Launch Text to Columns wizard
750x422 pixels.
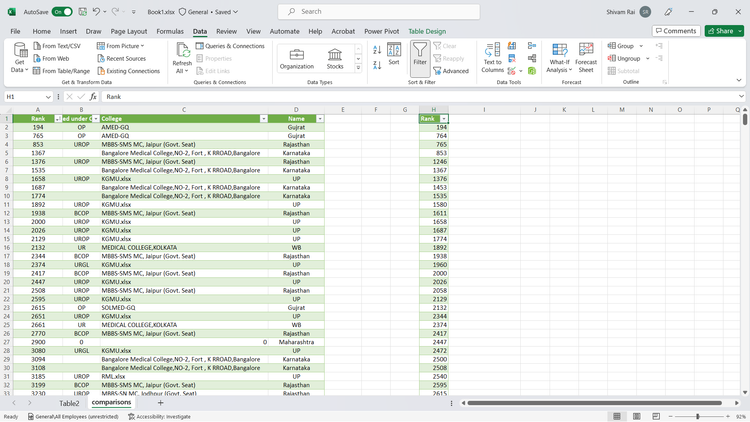492,57
